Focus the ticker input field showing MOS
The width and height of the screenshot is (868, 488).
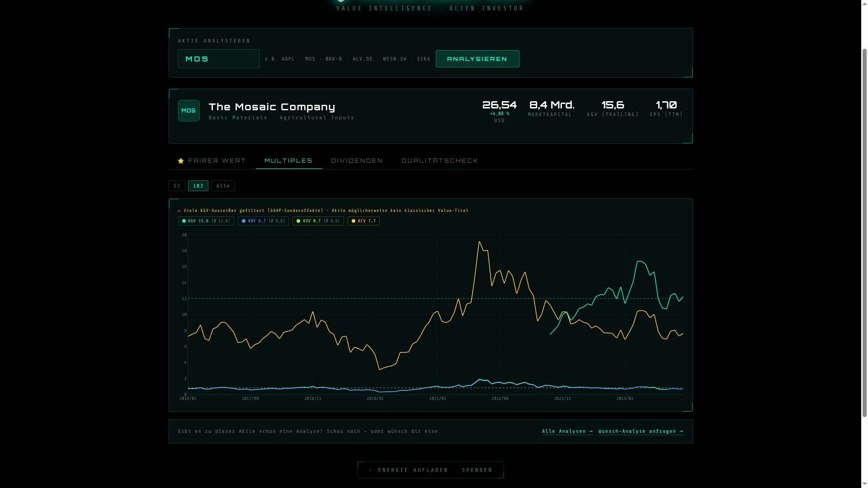pyautogui.click(x=218, y=59)
